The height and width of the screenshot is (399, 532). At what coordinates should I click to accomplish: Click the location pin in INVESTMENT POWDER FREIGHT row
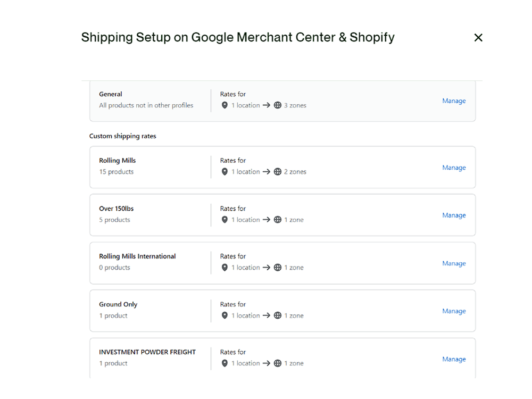(x=225, y=363)
